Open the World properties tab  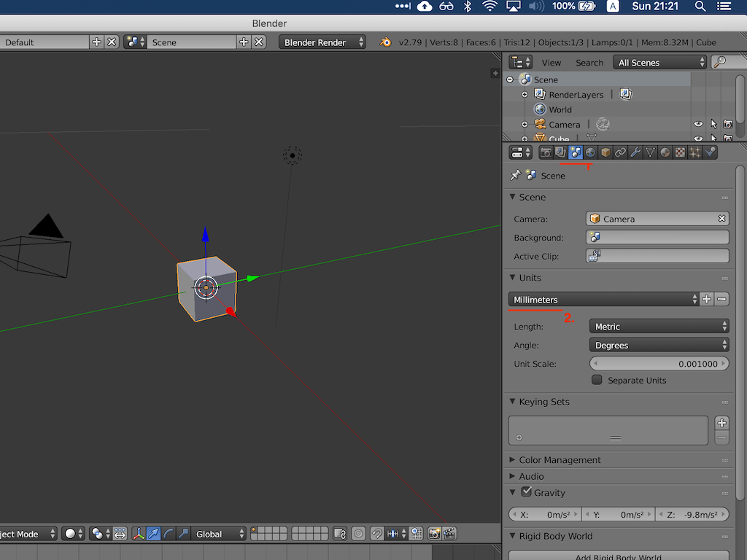(590, 152)
